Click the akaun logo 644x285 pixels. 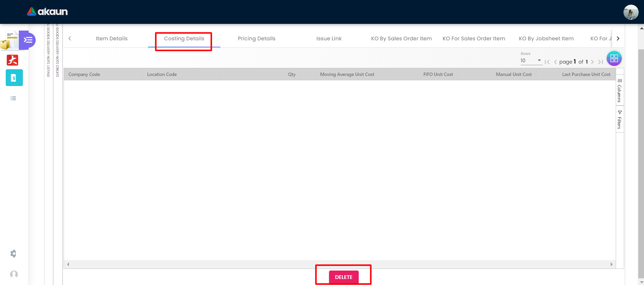(47, 12)
